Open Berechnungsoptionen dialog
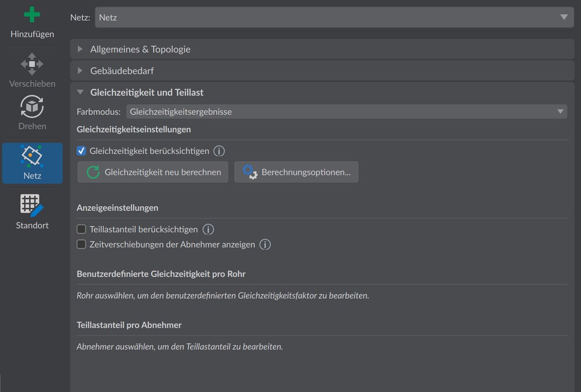The image size is (581, 392). click(x=296, y=172)
